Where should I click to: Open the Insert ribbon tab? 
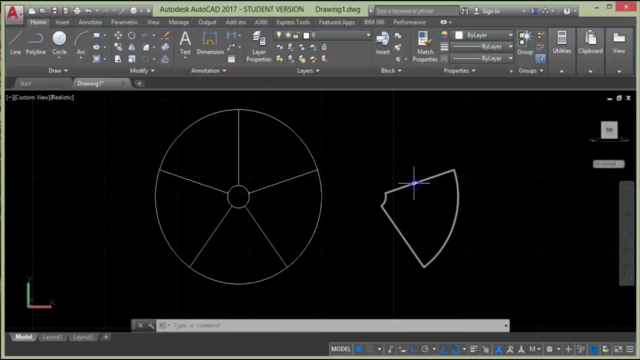(x=62, y=22)
